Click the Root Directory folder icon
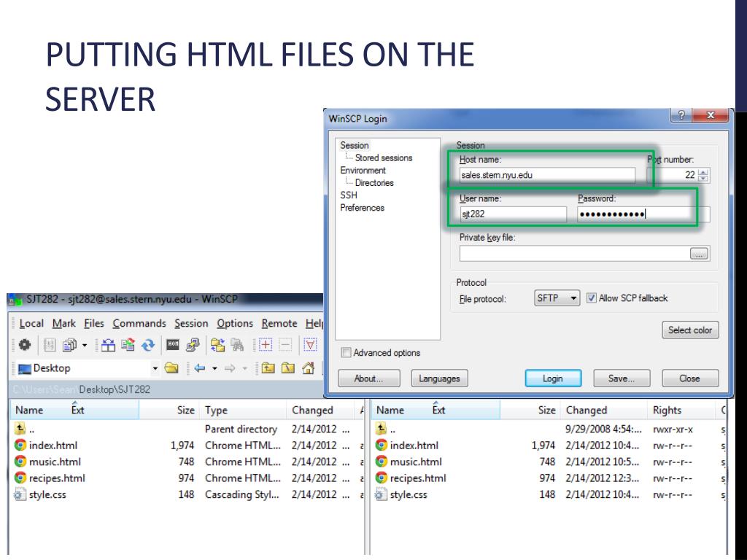 click(287, 368)
